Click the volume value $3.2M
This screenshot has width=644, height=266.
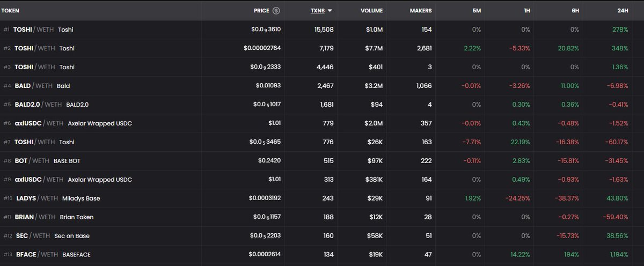[x=374, y=86]
